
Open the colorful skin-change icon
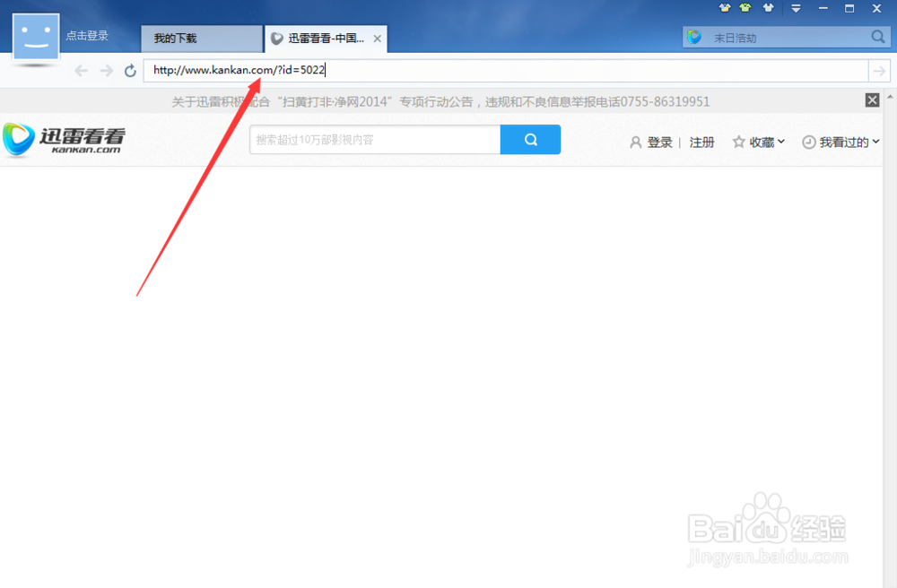pos(725,8)
